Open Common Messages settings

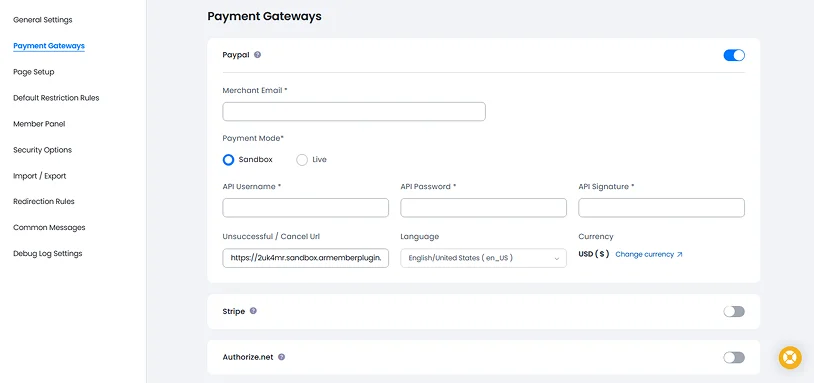(x=49, y=227)
